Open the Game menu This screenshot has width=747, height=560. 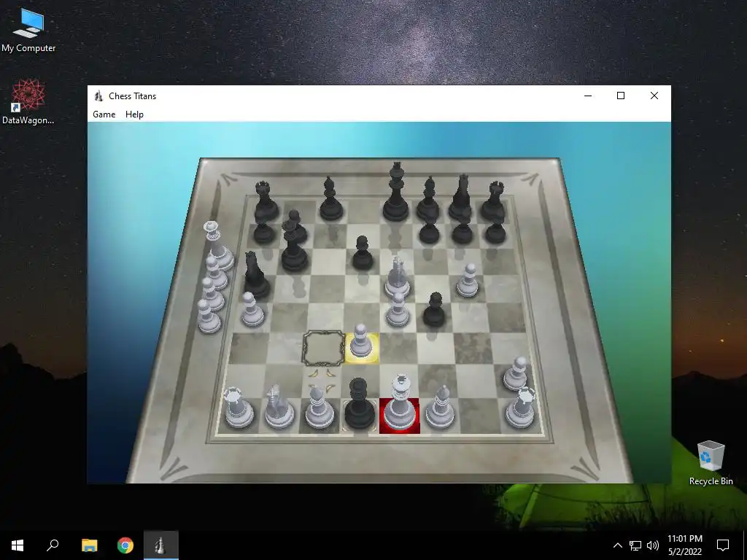104,114
